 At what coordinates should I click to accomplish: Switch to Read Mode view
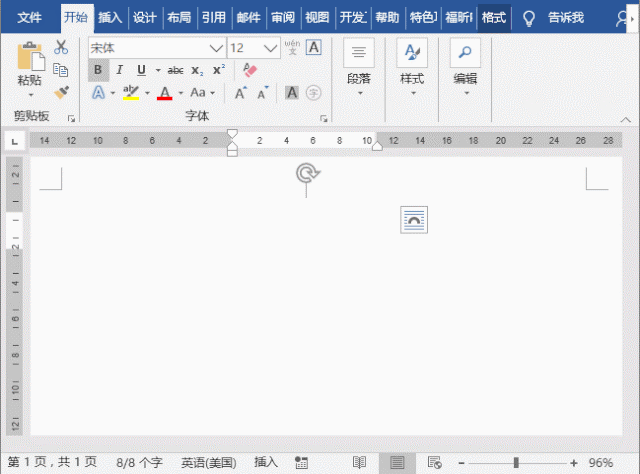[359, 463]
